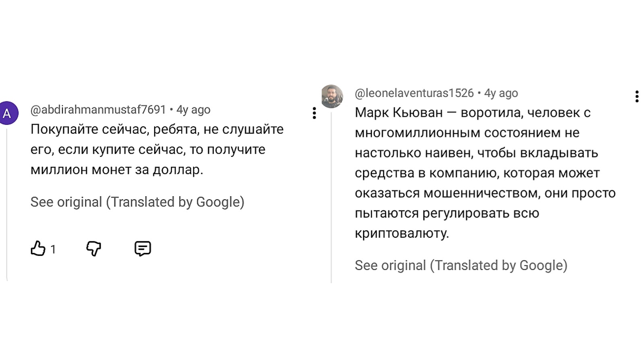Open replies using the comment bubble icon
The height and width of the screenshot is (362, 644).
(x=142, y=249)
